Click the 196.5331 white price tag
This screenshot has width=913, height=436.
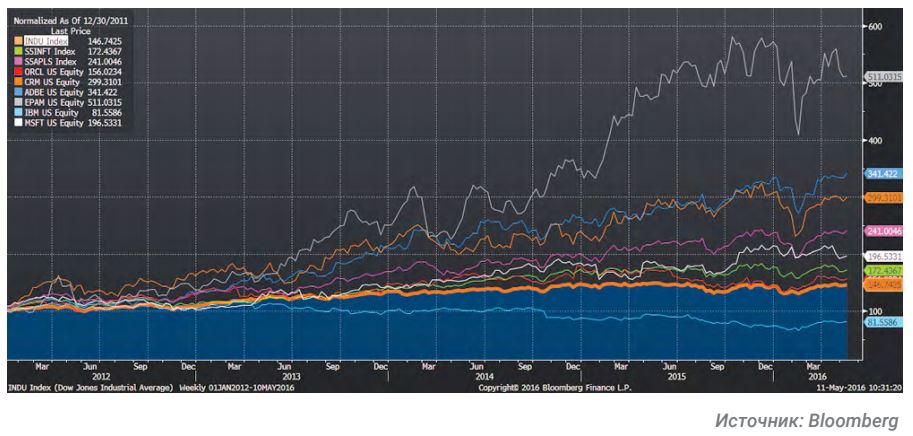tap(879, 256)
